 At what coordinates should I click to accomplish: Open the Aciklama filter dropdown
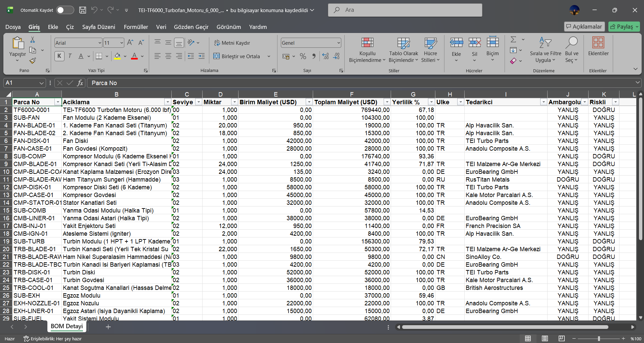tap(168, 102)
